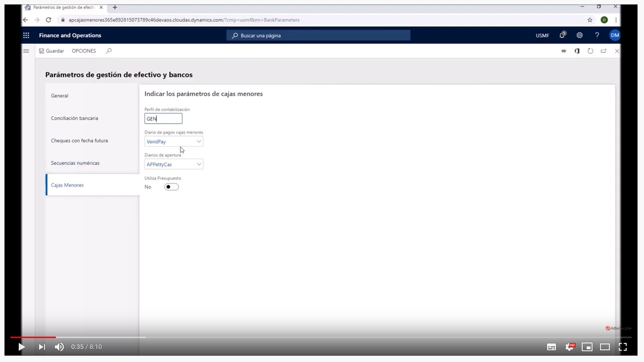This screenshot has width=644, height=362.
Task: Select the Cajas Menores tab
Action: 92,185
